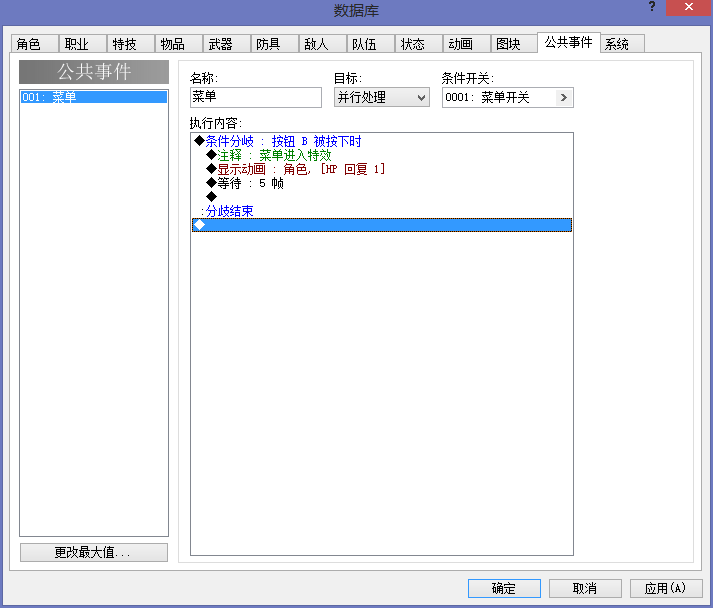Image resolution: width=713 pixels, height=608 pixels.
Task: Switch to the 状态 tab
Action: pos(419,44)
